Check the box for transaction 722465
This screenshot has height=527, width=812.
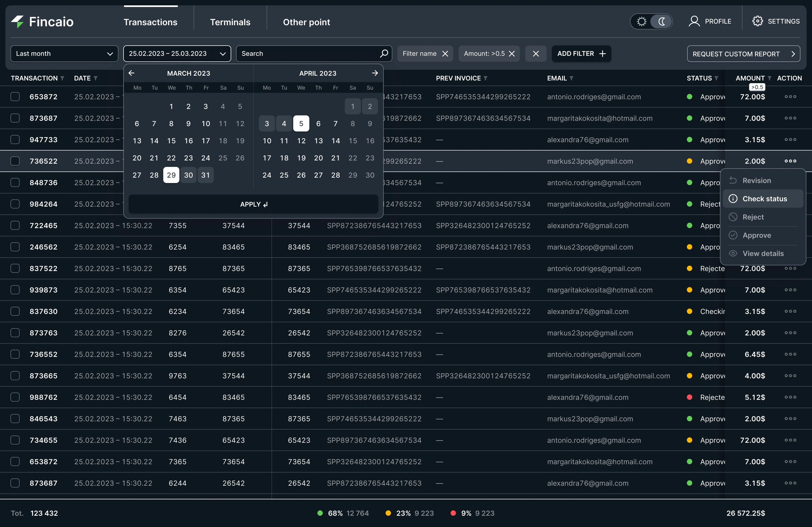15,225
